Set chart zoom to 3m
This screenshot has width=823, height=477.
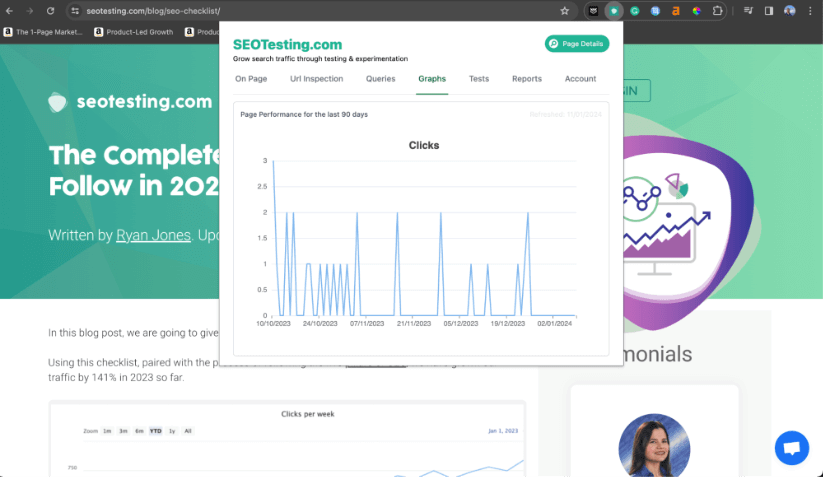point(123,431)
